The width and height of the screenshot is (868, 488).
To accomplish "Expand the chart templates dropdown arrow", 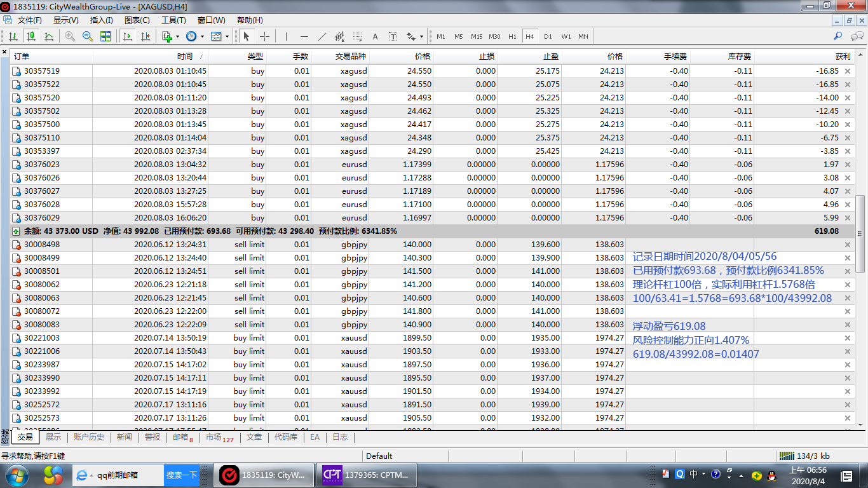I will pyautogui.click(x=227, y=36).
